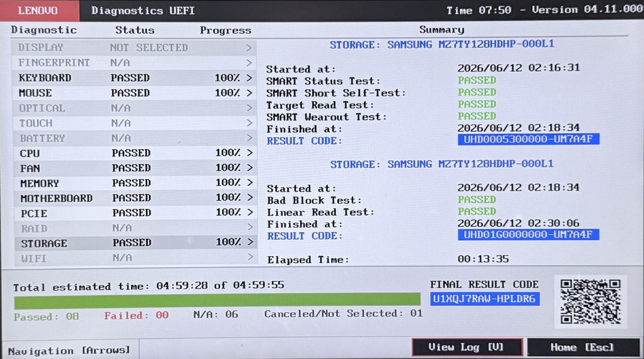
Task: Click Linear Read Test PASSED result
Action: [477, 211]
